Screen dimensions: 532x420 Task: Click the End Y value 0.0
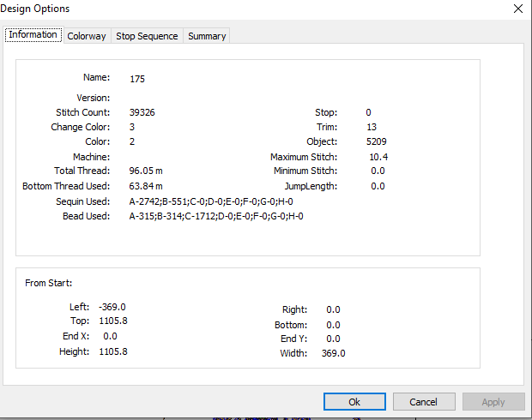[333, 339]
